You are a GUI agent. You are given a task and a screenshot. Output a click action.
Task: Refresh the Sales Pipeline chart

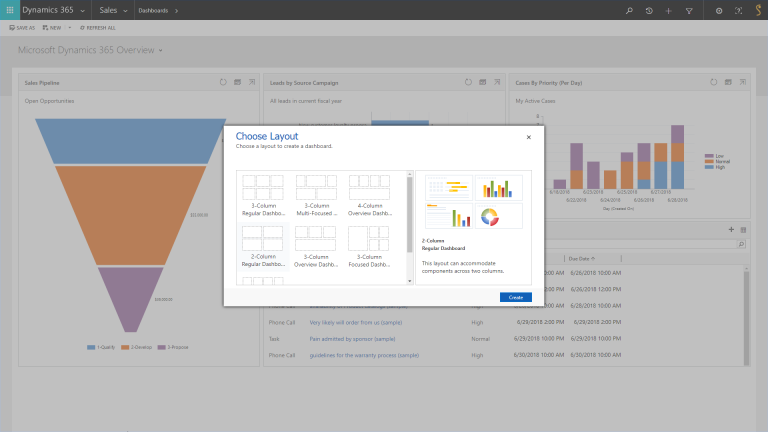coord(223,82)
